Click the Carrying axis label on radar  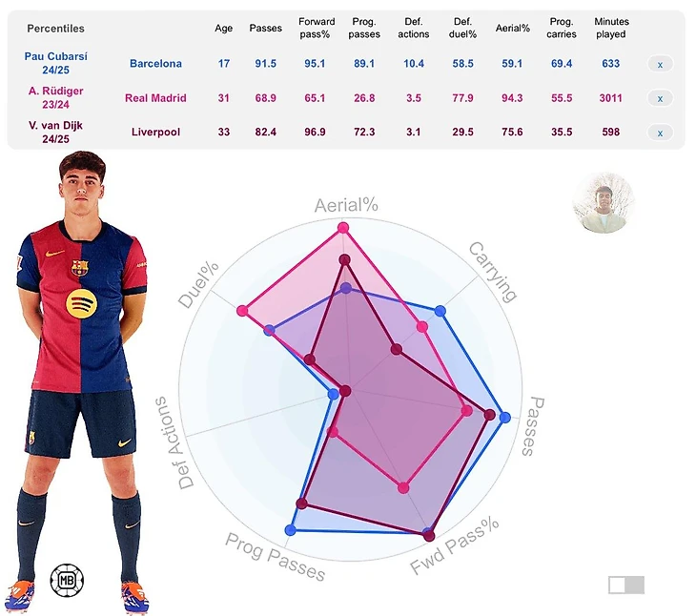(x=493, y=272)
